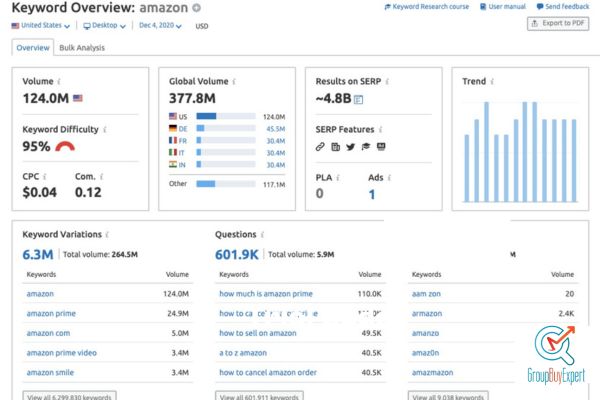600x400 pixels.
Task: Add keyword with the plus icon beside amazon
Action: 196,8
